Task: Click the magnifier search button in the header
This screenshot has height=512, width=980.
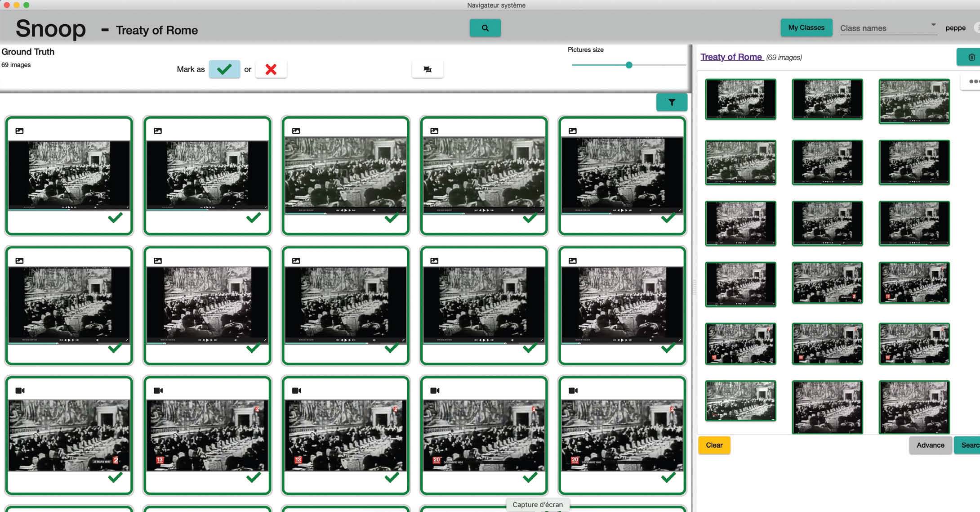Action: click(485, 28)
